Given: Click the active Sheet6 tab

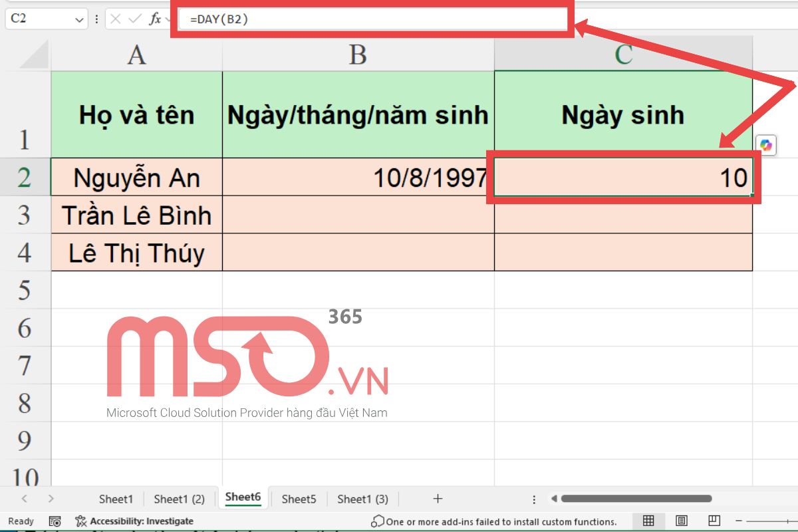Looking at the screenshot, I should click(x=243, y=497).
